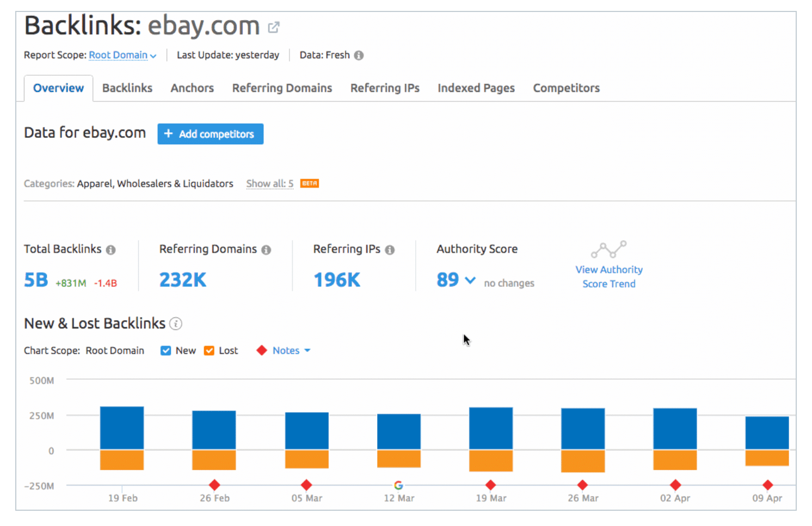Click the 196K referring IPs value
This screenshot has width=812, height=526.
tap(336, 280)
